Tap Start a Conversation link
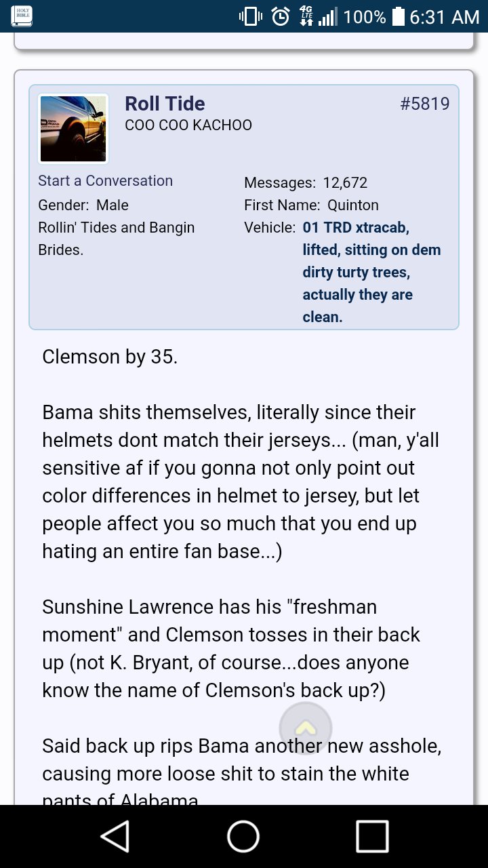Image resolution: width=488 pixels, height=868 pixels. pyautogui.click(x=105, y=180)
